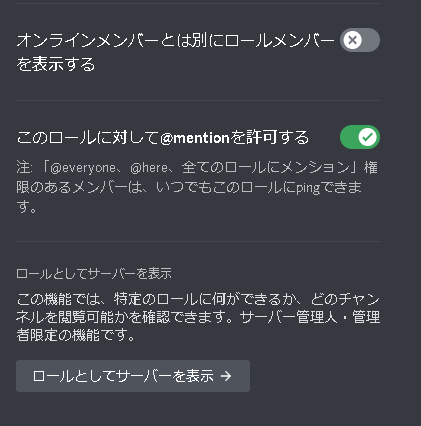Click the @here text in the note
The height and width of the screenshot is (426, 421).
pos(149,168)
